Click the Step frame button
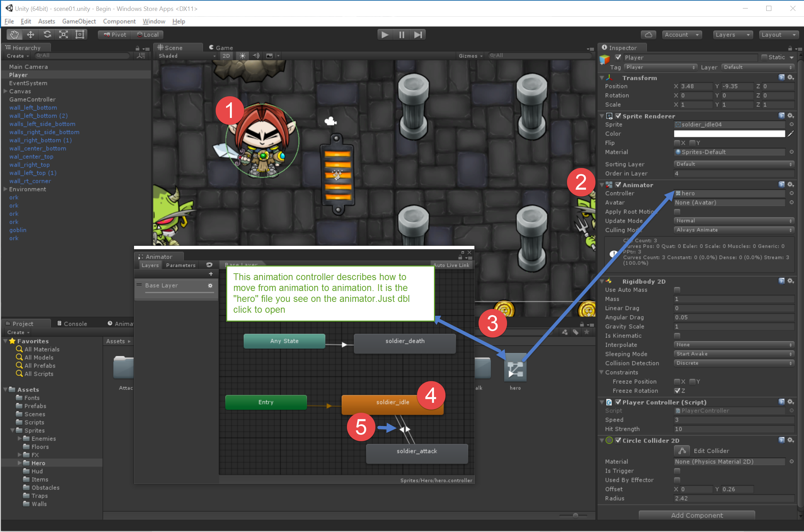The image size is (804, 532). tap(418, 35)
